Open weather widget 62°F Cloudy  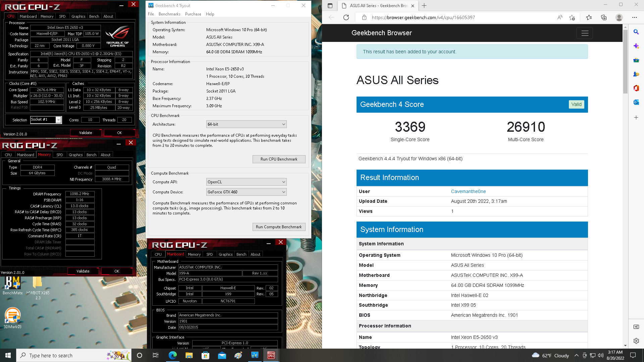pyautogui.click(x=550, y=356)
